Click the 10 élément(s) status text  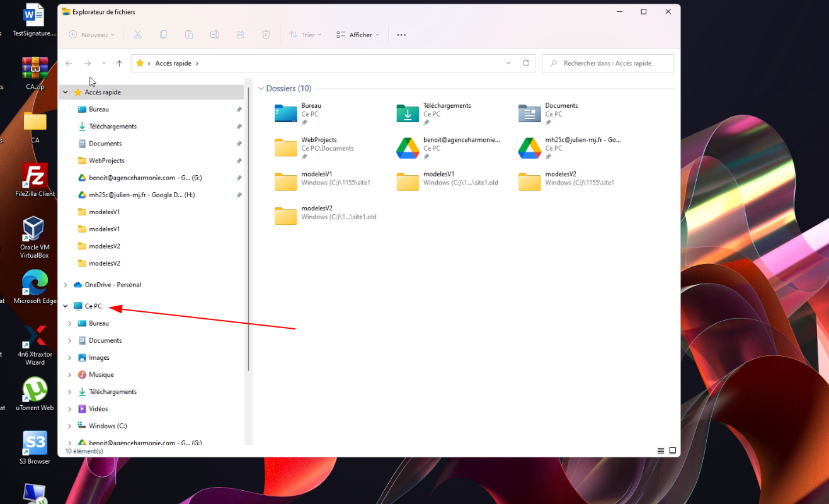(x=84, y=451)
